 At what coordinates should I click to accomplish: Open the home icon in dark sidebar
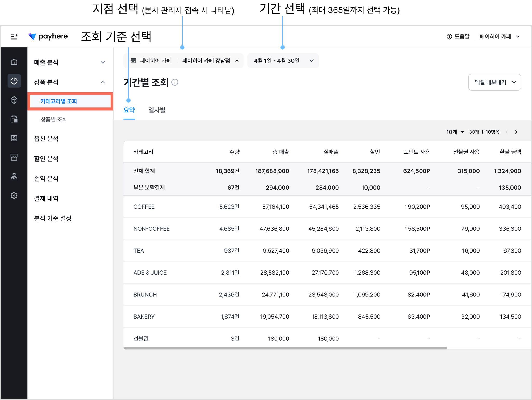click(14, 62)
